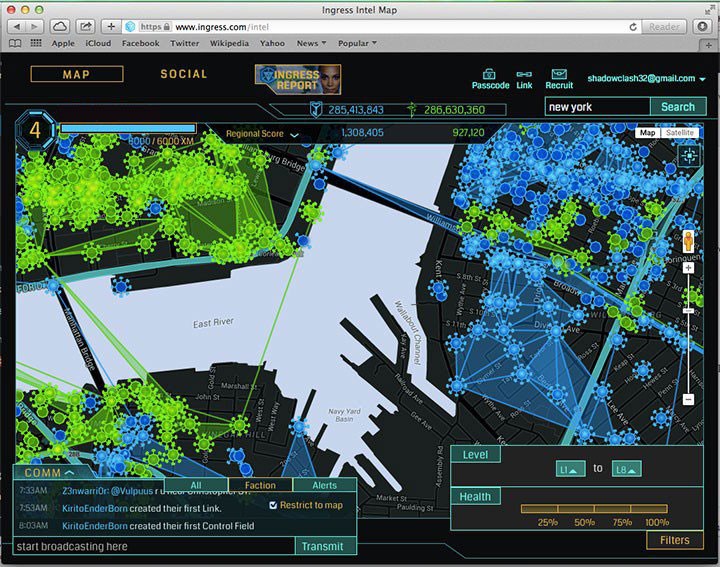The height and width of the screenshot is (567, 720).
Task: Click the Ingress Report banner
Action: tap(298, 79)
